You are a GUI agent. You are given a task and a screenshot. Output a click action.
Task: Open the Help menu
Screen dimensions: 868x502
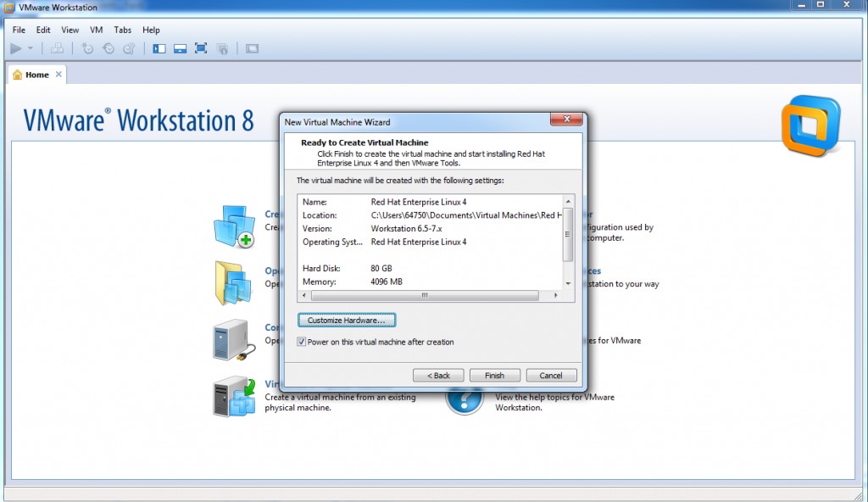(x=151, y=30)
